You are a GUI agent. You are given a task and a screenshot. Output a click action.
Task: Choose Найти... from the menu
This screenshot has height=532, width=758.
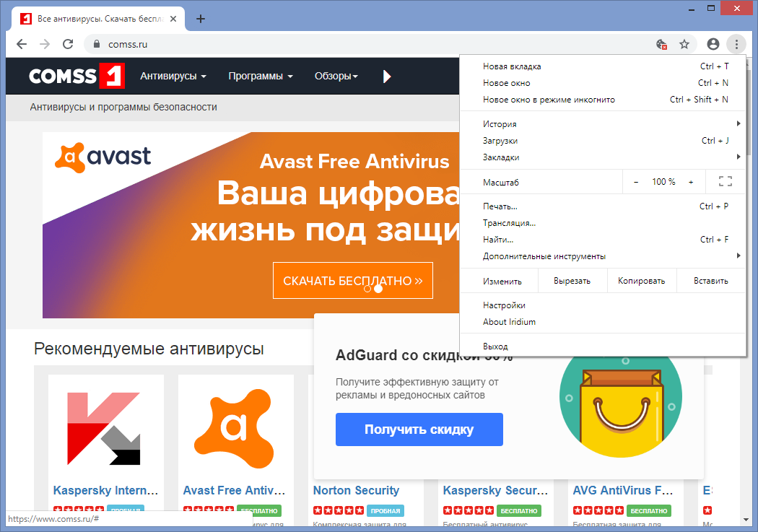coord(602,239)
